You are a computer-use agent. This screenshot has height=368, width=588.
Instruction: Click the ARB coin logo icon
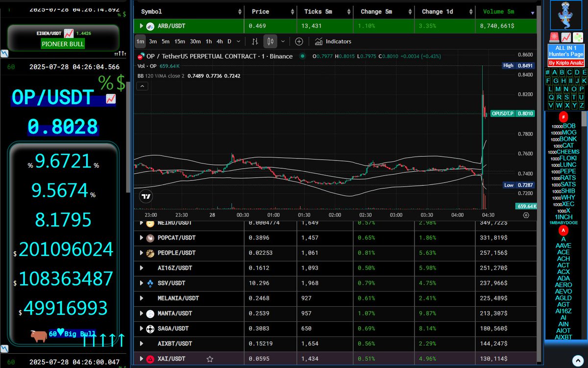coord(150,26)
